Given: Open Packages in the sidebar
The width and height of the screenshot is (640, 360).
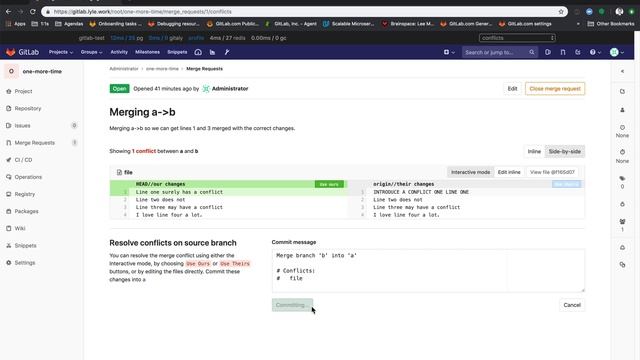Looking at the screenshot, I should pos(26,211).
